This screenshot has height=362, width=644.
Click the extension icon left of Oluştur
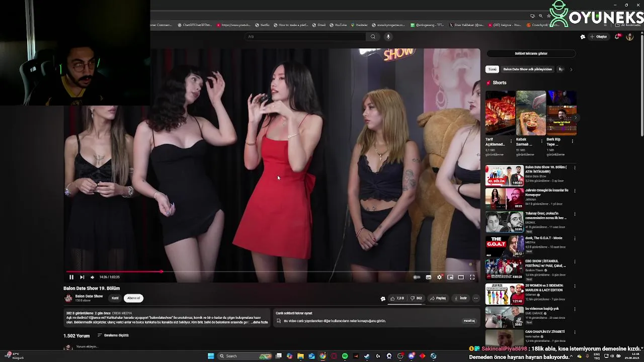coord(583,37)
